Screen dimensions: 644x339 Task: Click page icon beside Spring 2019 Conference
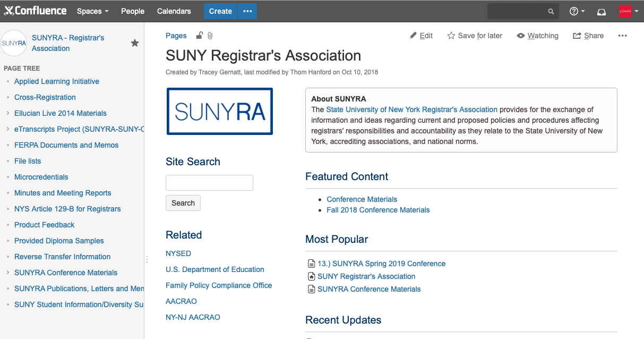(x=312, y=264)
